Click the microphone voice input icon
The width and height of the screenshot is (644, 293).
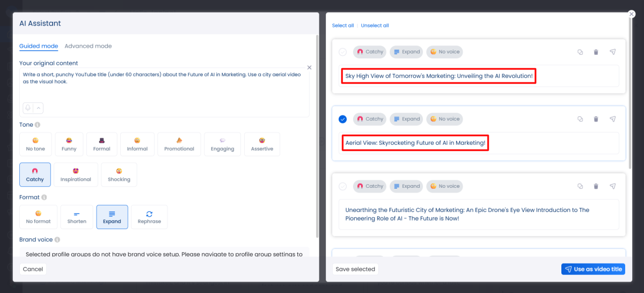[x=28, y=108]
